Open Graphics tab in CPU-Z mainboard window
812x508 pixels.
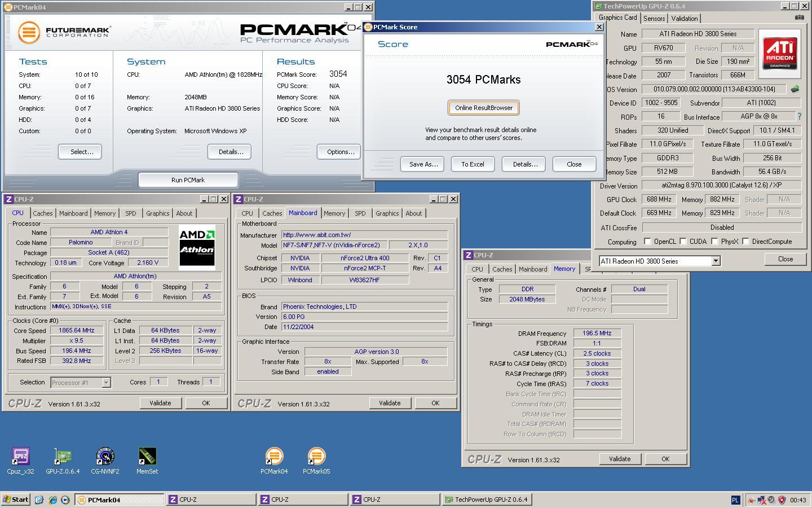coord(387,213)
